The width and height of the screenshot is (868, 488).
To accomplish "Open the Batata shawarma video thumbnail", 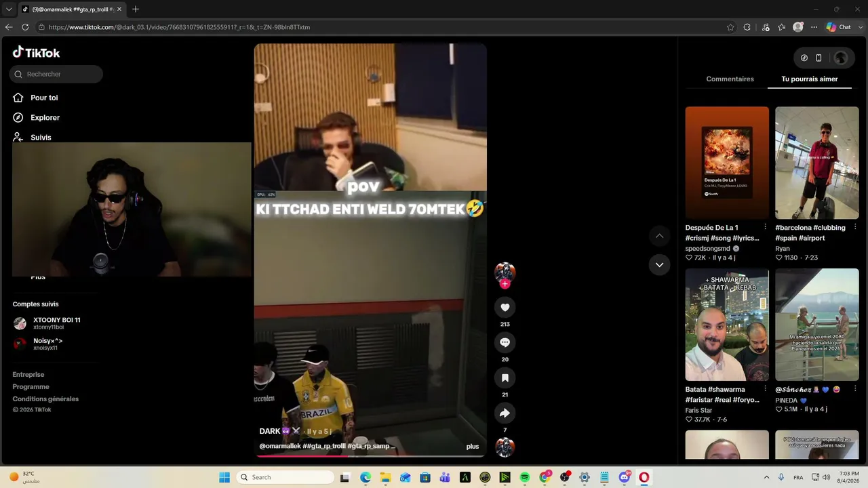I will tap(727, 325).
